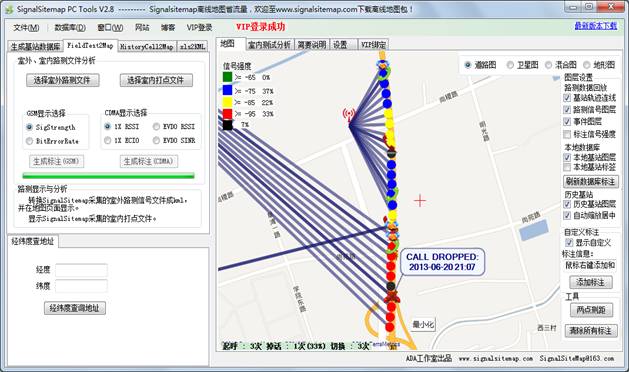This screenshot has width=629, height=372.
Task: Toggle the 本地基站标签 checkbox
Action: coord(567,167)
